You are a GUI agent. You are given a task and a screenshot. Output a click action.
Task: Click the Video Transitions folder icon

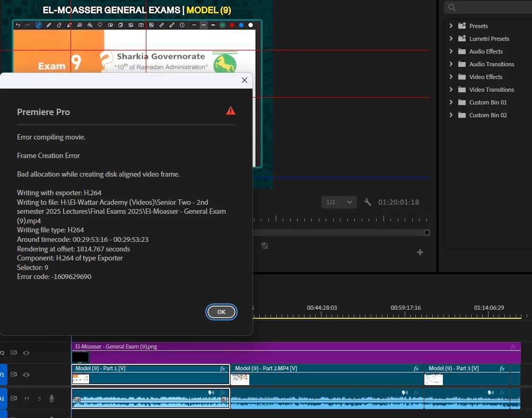[462, 90]
